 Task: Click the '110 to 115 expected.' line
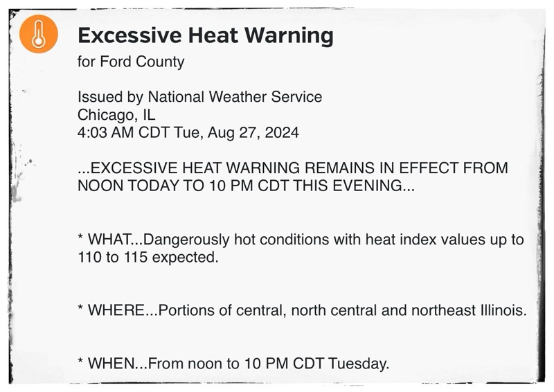(148, 258)
